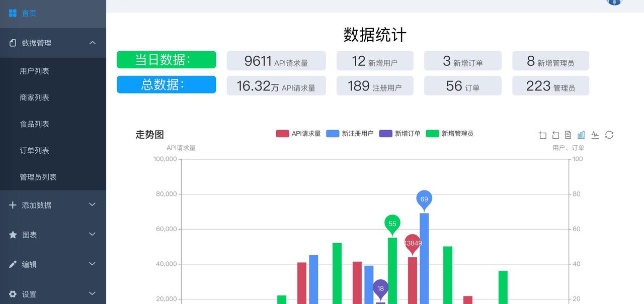The height and width of the screenshot is (304, 644).
Task: Open the 用户列表 menu item
Action: (x=35, y=71)
